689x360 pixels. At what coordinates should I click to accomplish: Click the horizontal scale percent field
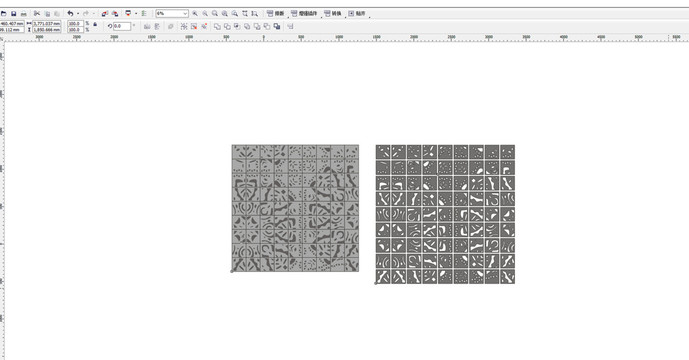tap(75, 23)
